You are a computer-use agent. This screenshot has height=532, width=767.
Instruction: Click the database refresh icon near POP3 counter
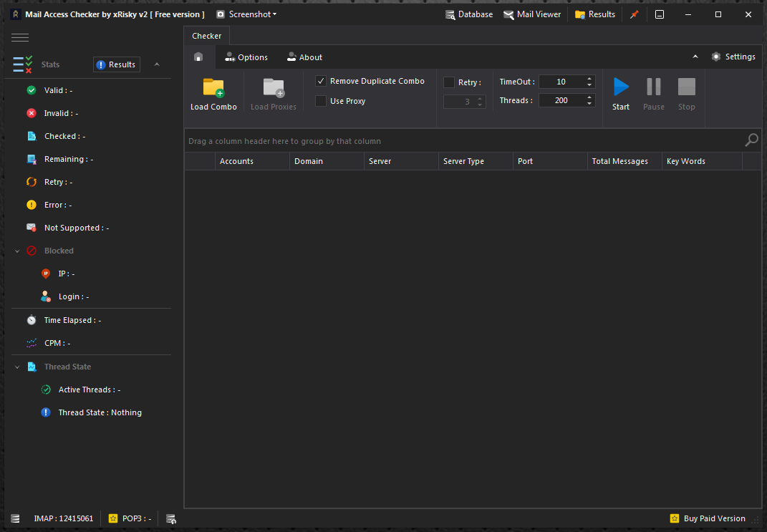(x=170, y=518)
